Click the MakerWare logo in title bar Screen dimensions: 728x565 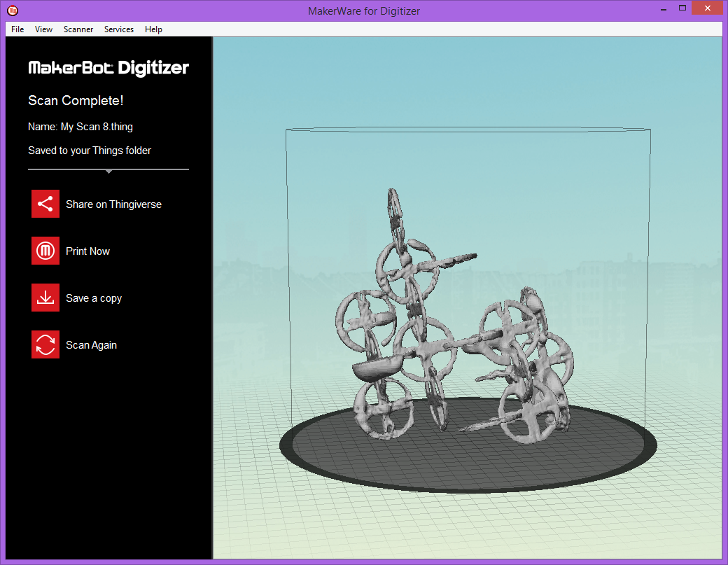[13, 11]
